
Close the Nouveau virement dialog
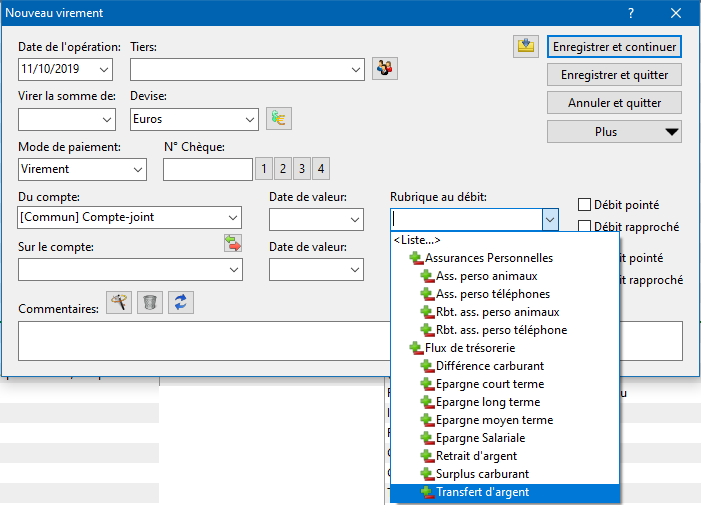click(x=676, y=13)
